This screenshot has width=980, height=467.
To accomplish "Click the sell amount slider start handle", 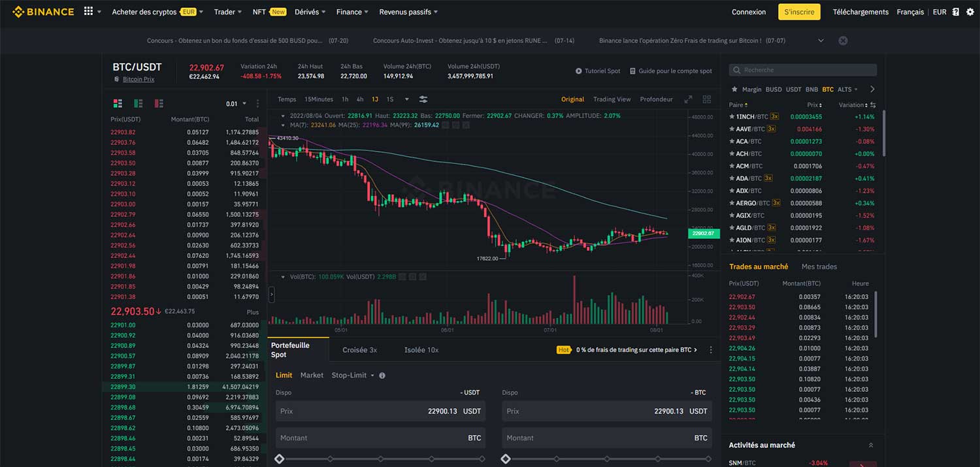I will 506,459.
